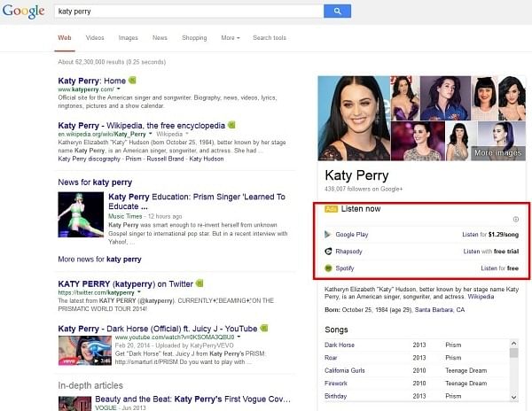
Task: Click the blue search magnifier button
Action: [x=337, y=12]
